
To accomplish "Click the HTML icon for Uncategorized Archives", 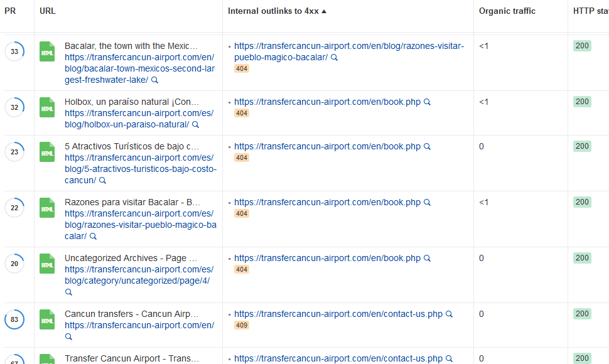I will click(x=47, y=264).
